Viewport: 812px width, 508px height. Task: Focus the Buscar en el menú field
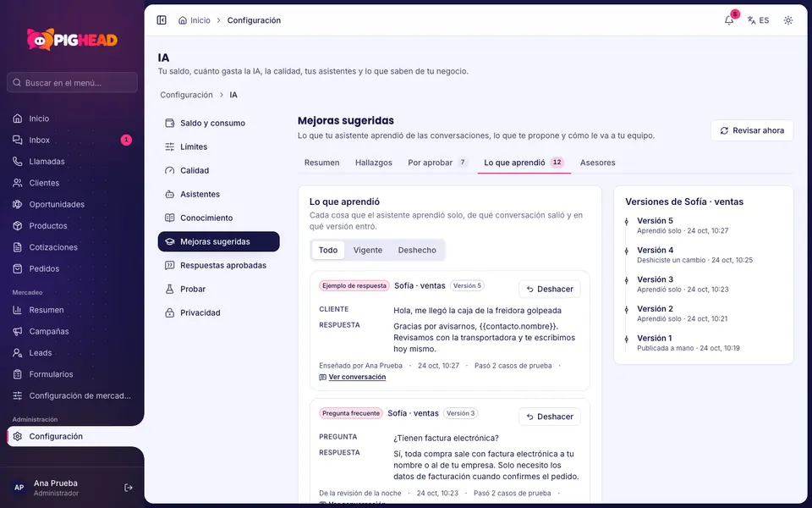coord(72,82)
